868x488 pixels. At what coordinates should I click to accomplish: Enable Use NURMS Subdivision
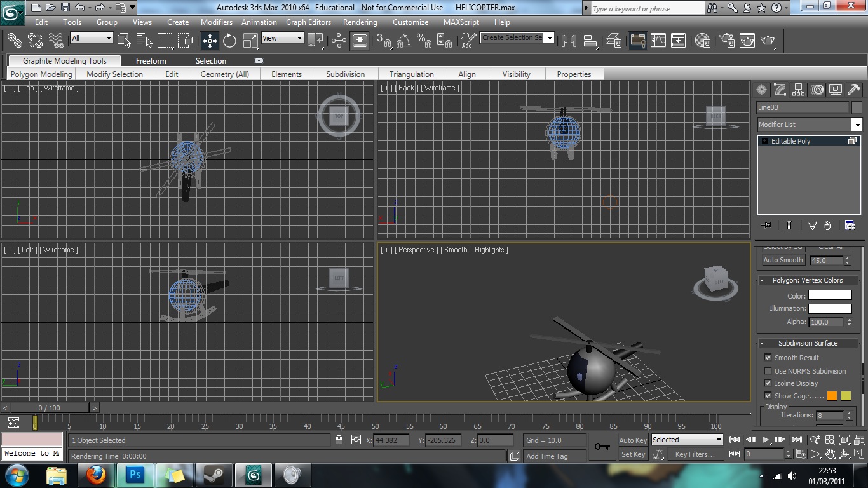768,371
